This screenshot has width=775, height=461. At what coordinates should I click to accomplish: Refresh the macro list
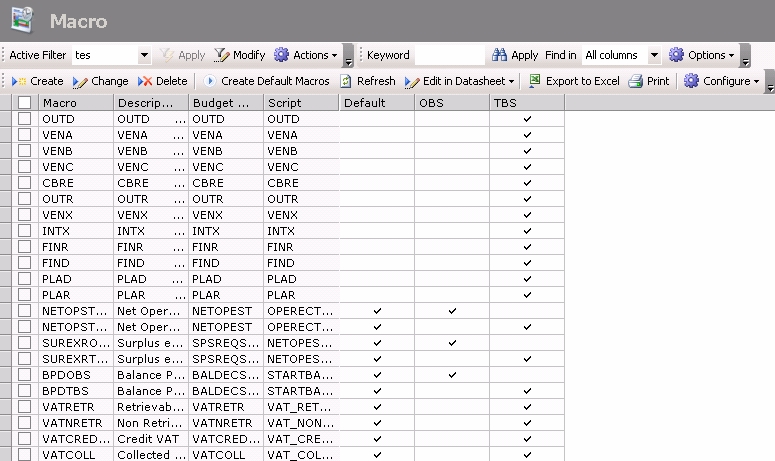tap(347, 81)
